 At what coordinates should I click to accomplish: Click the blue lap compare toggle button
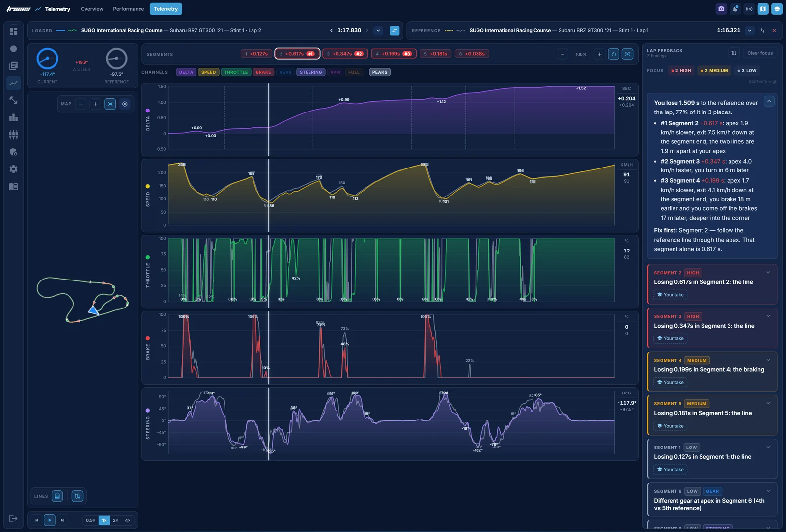click(x=394, y=30)
